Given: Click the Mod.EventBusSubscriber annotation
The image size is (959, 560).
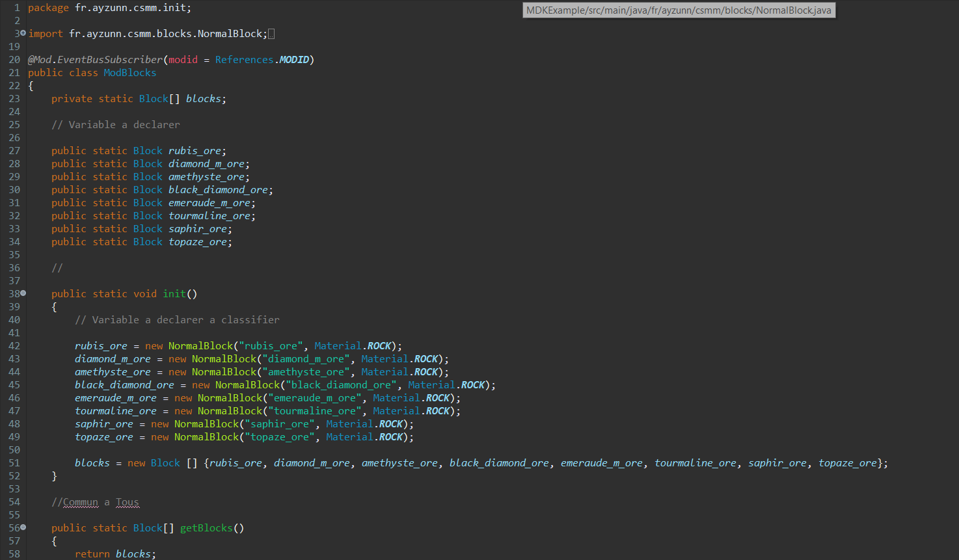Looking at the screenshot, I should click(x=95, y=60).
